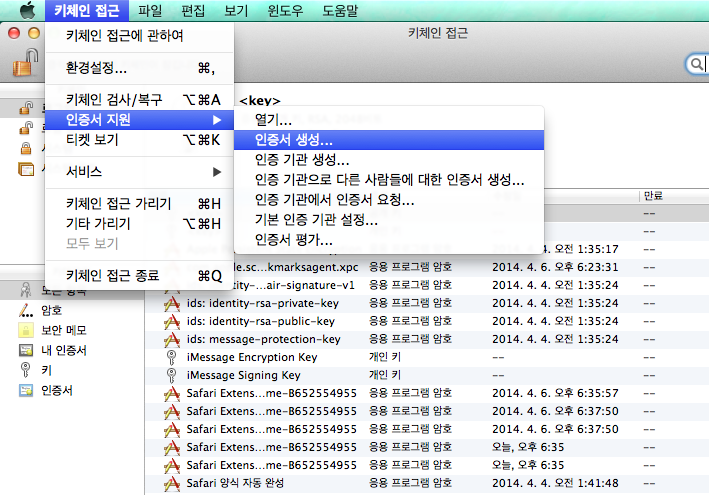This screenshot has width=709, height=495.
Task: Select the 암호 category
Action: (51, 310)
